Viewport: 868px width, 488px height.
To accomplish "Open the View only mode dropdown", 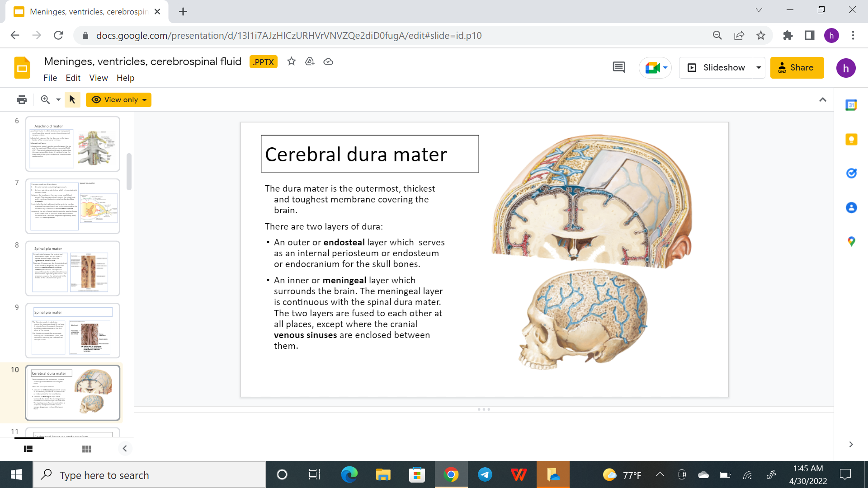I will (119, 100).
